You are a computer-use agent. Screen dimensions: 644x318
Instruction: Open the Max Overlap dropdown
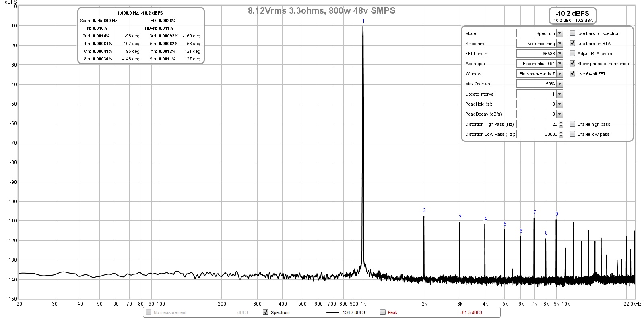tap(539, 84)
